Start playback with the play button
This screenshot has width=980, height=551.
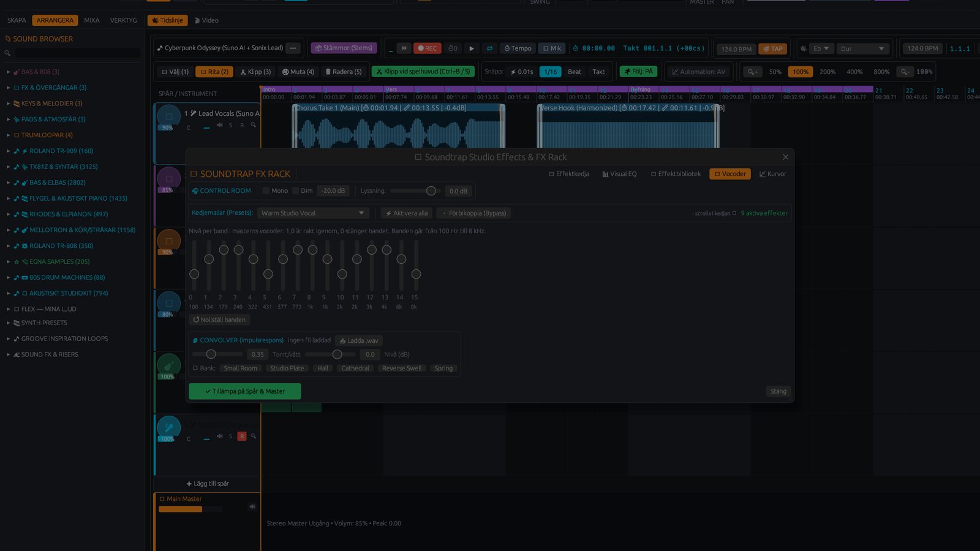pos(471,48)
